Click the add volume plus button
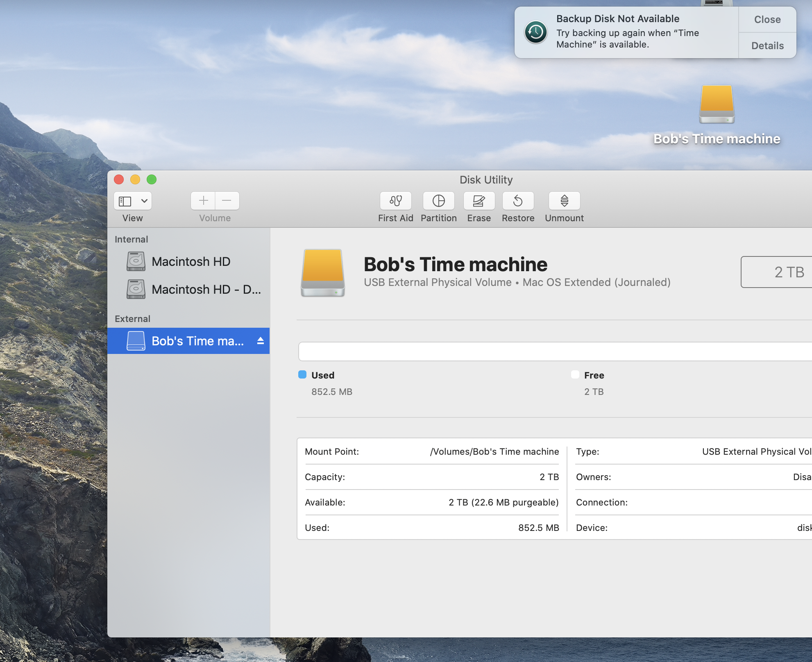Screen dimensions: 812x662 click(x=203, y=201)
